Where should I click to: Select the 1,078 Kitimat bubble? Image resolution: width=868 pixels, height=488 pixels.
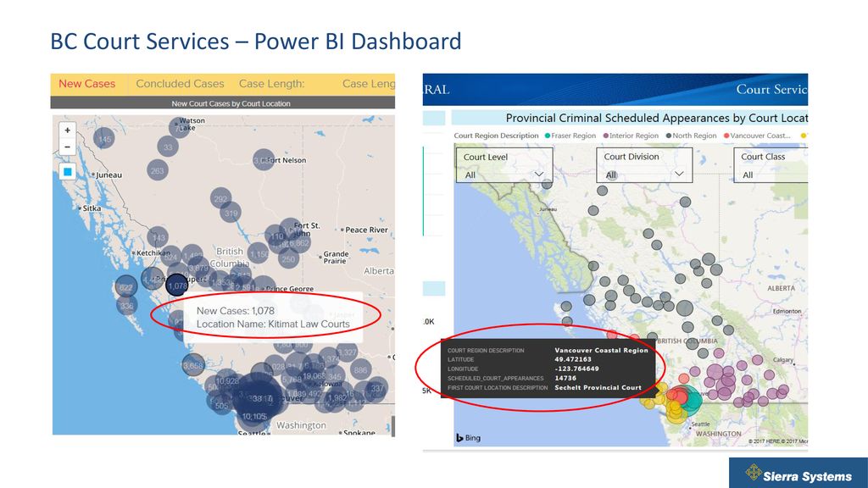click(177, 286)
